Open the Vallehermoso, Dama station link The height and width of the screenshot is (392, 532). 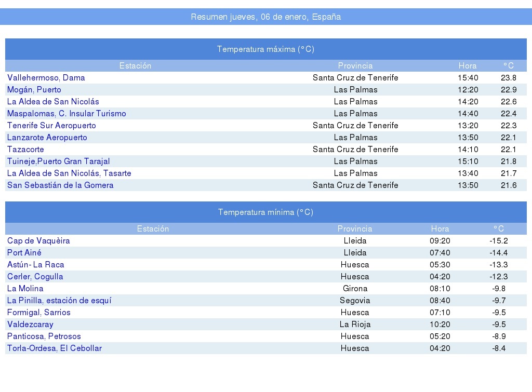click(46, 78)
